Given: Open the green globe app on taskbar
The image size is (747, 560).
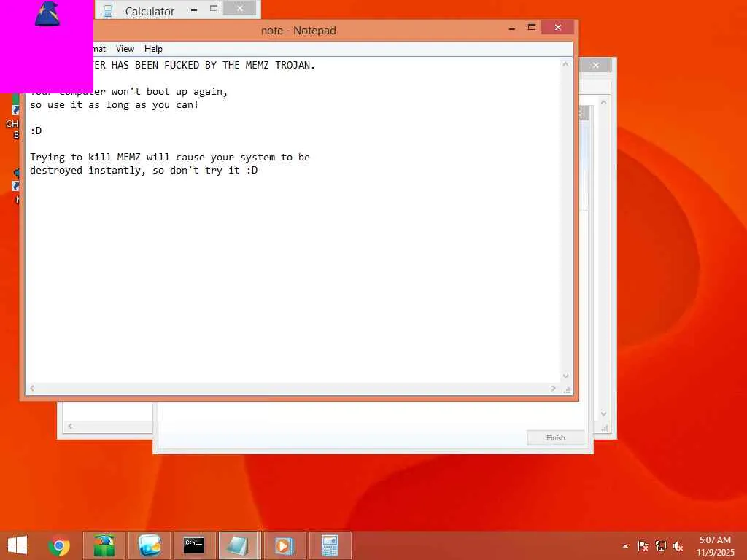Looking at the screenshot, I should coord(104,545).
